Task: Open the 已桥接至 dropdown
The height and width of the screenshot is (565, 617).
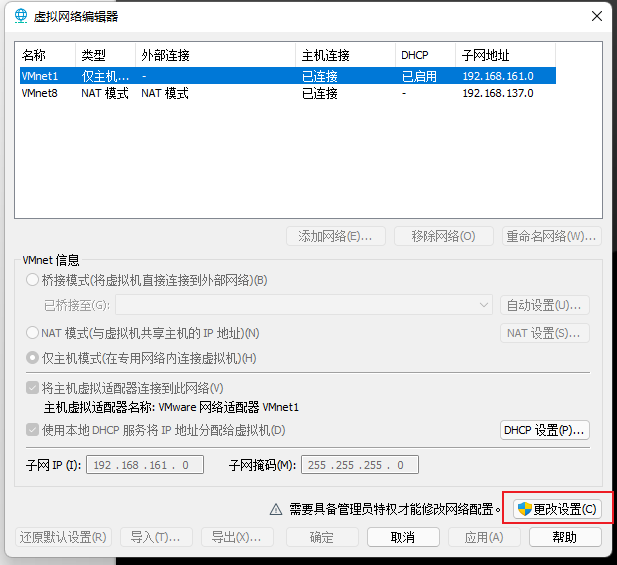Action: pos(303,305)
